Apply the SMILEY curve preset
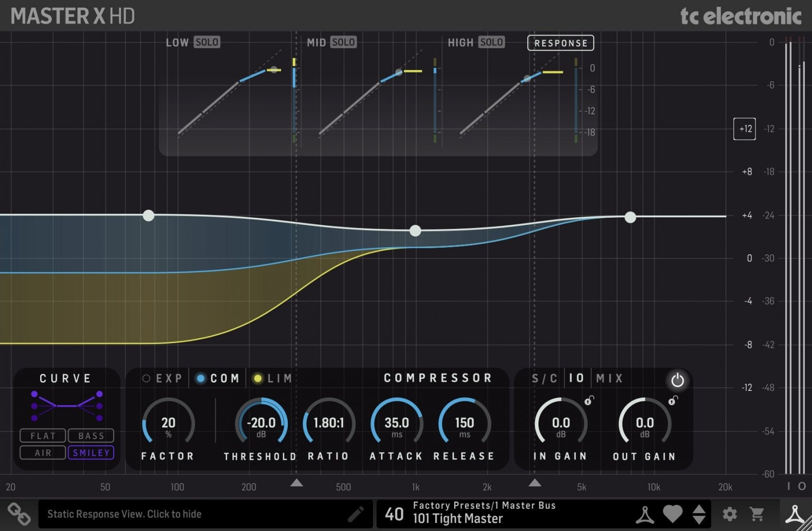812x531 pixels. tap(91, 452)
